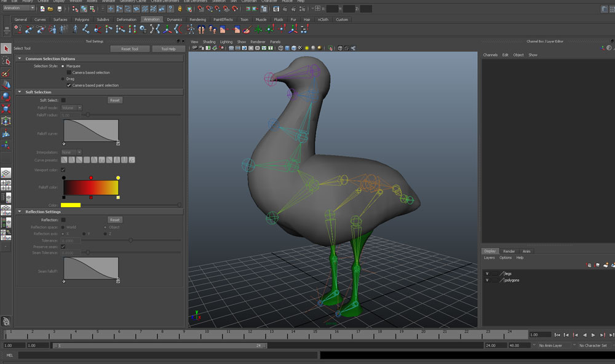Open Tool Help
The height and width of the screenshot is (364, 615).
click(x=168, y=49)
